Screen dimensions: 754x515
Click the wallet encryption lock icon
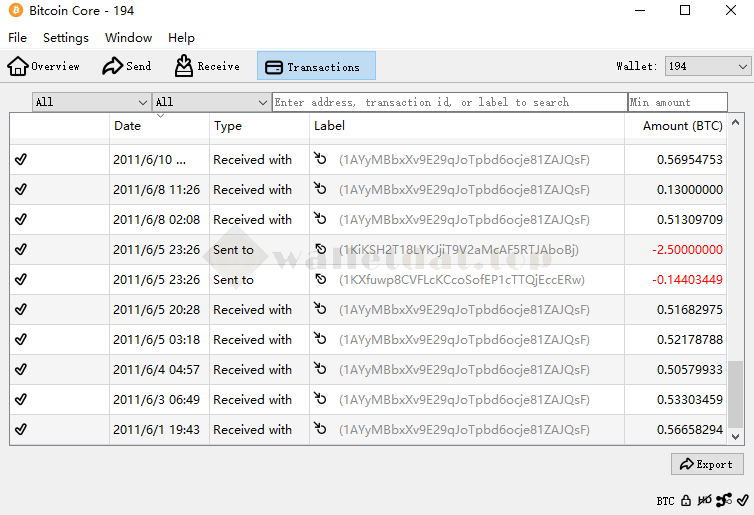coord(686,500)
